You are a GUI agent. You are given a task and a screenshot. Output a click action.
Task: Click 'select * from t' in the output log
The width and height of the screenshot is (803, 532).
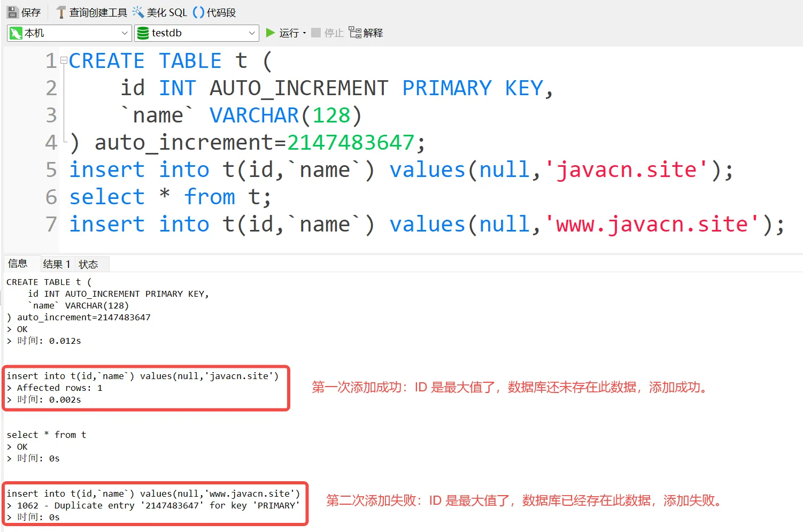click(47, 435)
